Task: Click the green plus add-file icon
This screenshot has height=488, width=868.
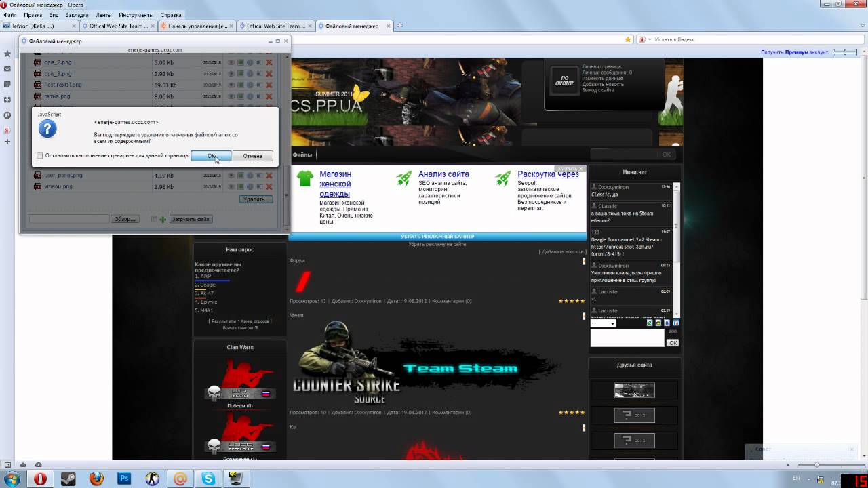Action: click(163, 219)
